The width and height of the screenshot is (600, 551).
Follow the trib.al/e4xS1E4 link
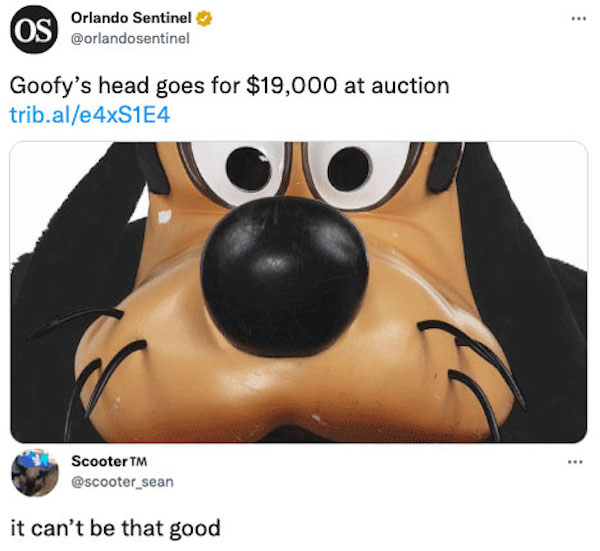[x=90, y=115]
